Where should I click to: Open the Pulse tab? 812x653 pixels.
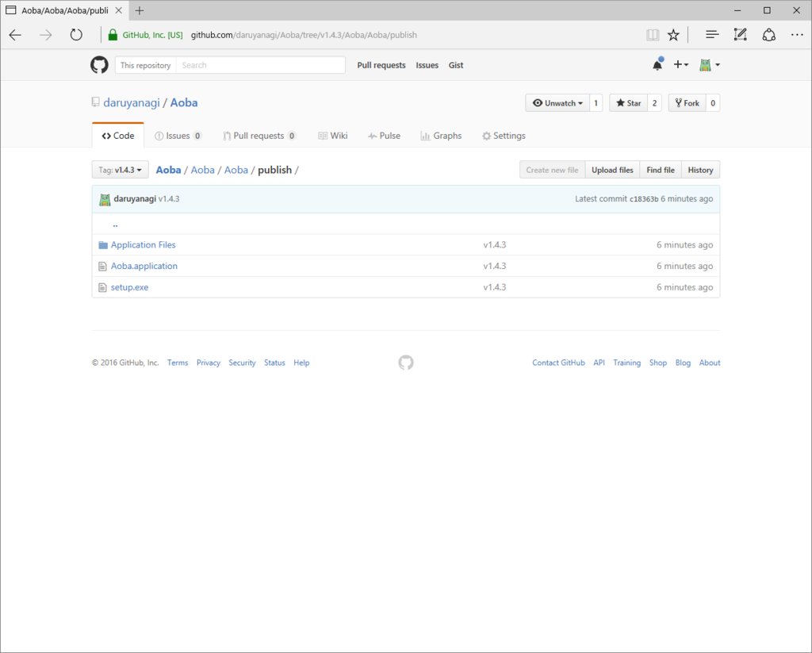pyautogui.click(x=385, y=136)
